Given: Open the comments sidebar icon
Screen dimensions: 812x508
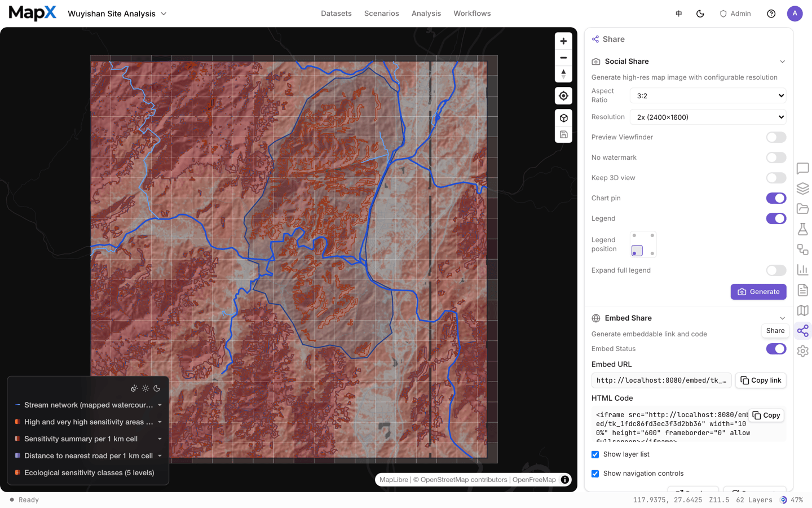Looking at the screenshot, I should pos(803,168).
